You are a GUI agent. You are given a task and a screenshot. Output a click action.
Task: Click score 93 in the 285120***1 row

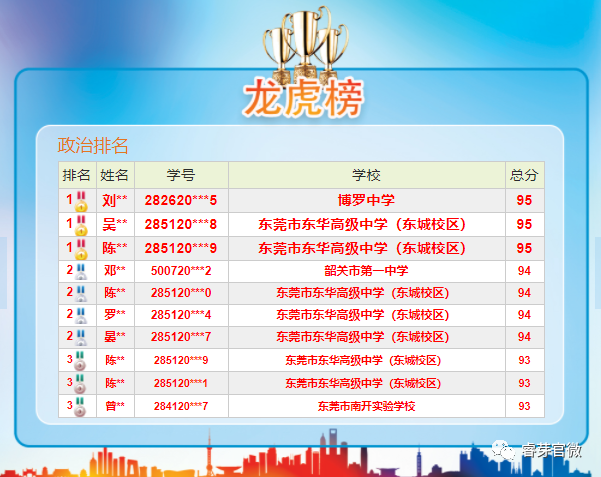coord(524,383)
